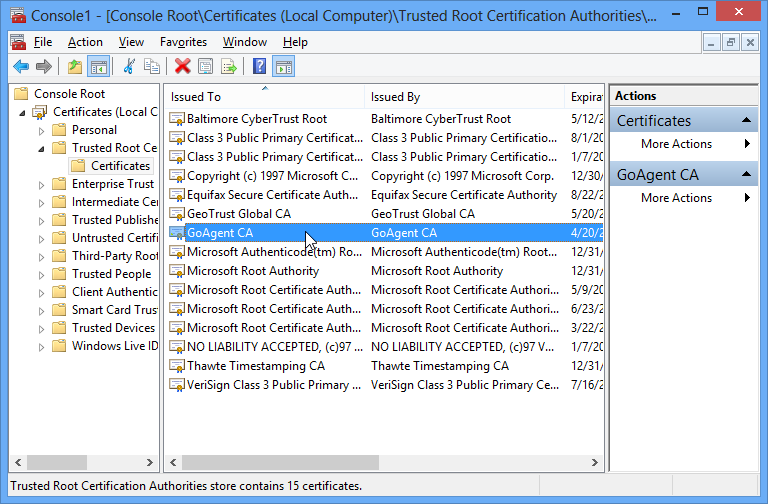
Task: Expand the Untrusted Certificates tree node
Action: click(x=41, y=239)
